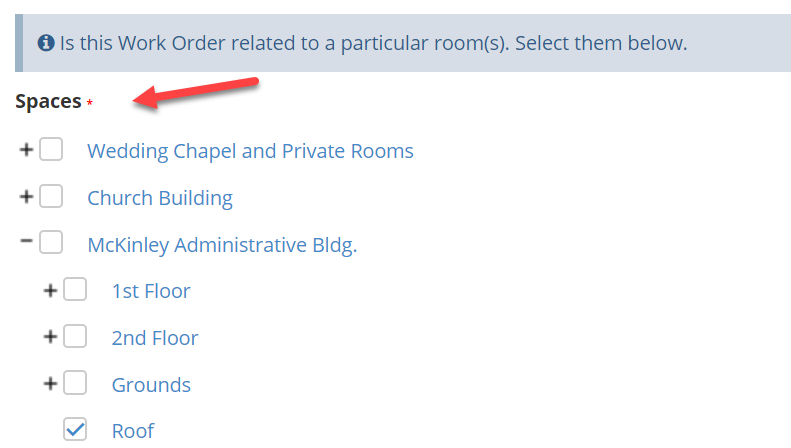Viewport: 791px width, 448px height.
Task: Check the Grounds checkbox
Action: (x=75, y=383)
